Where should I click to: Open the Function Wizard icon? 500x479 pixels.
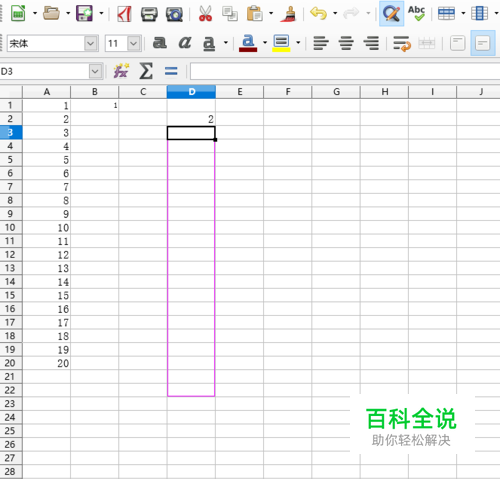pyautogui.click(x=121, y=71)
